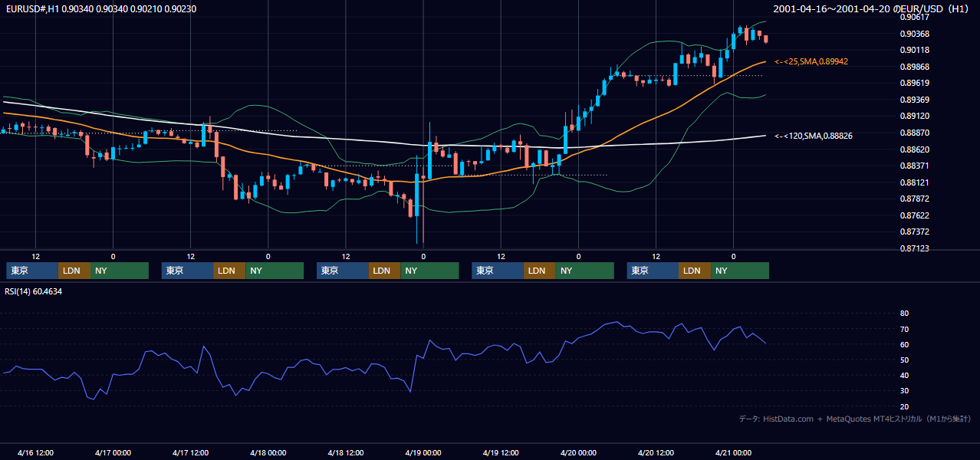Click price axis value 0.87372

click(914, 232)
